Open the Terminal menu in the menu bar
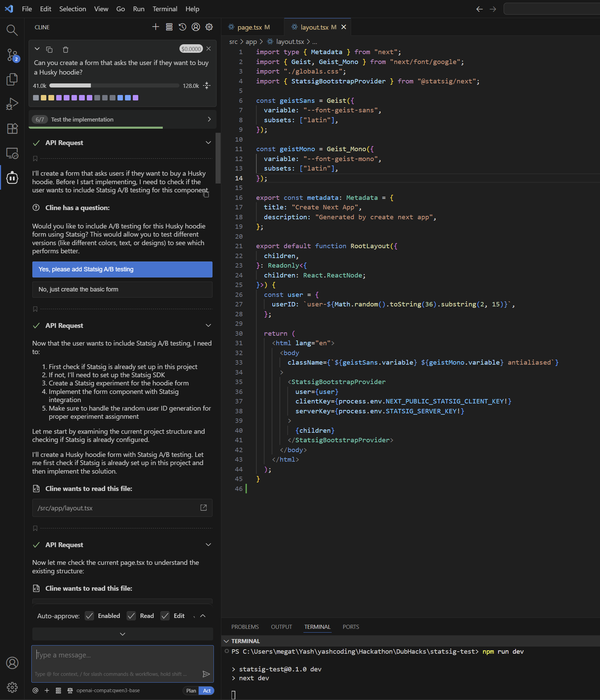Viewport: 600px width, 700px height. [165, 9]
